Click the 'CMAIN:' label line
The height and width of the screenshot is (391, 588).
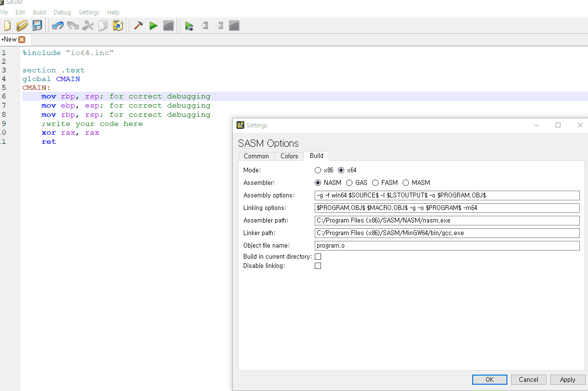coord(37,87)
